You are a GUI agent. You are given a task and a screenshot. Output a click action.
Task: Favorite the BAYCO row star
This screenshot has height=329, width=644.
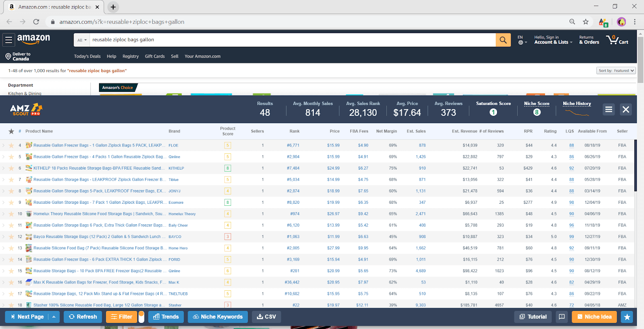[x=11, y=237]
